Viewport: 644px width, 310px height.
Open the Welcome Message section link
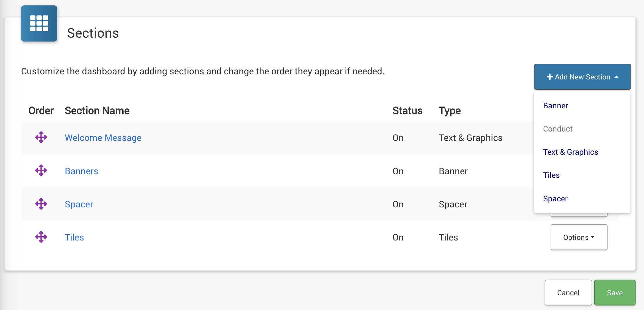(x=103, y=138)
